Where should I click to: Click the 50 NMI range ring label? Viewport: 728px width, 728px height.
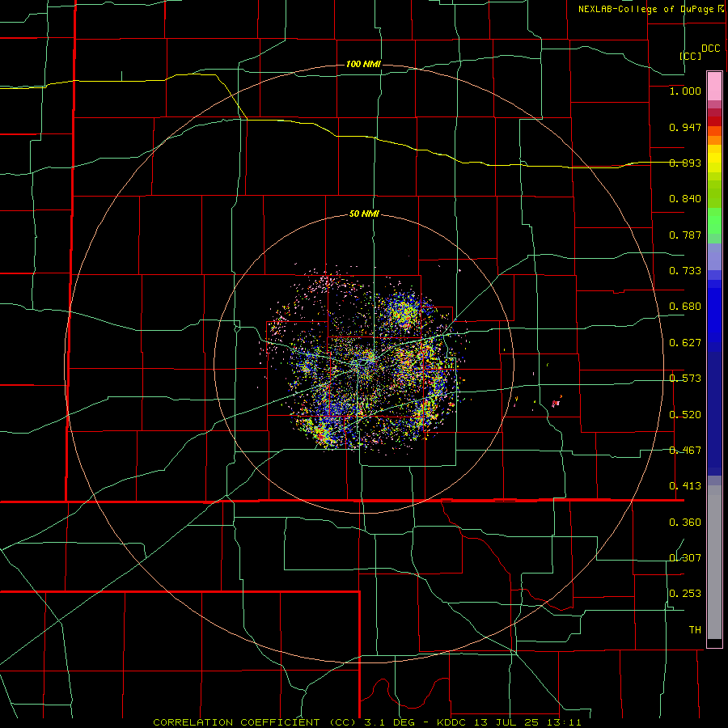(364, 214)
